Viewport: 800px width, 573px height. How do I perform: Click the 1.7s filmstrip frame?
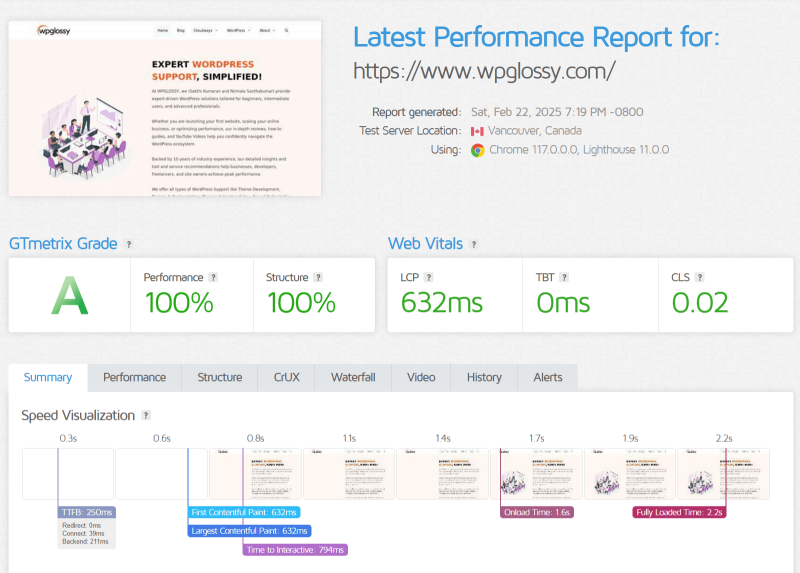click(536, 474)
